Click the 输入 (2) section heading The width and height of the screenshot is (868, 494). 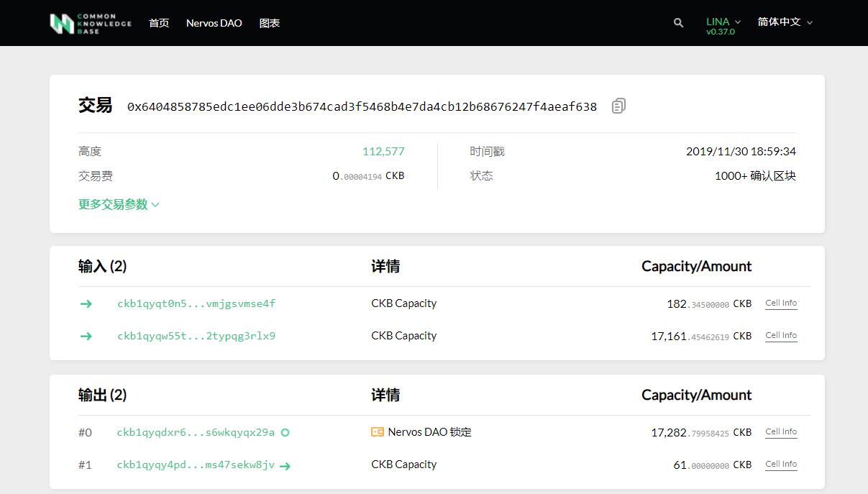pos(102,266)
